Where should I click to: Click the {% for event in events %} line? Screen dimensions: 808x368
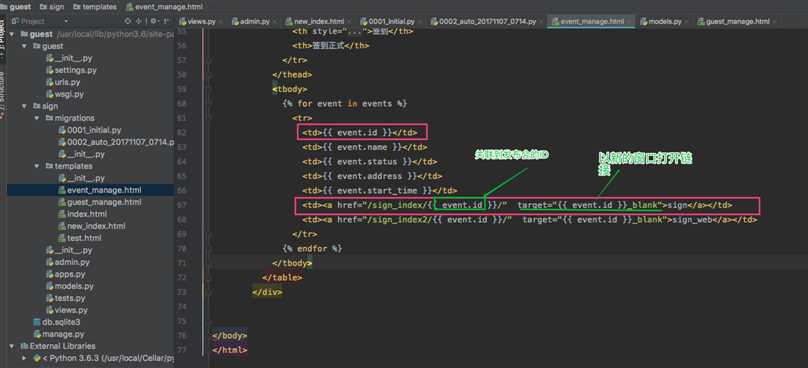(x=344, y=104)
